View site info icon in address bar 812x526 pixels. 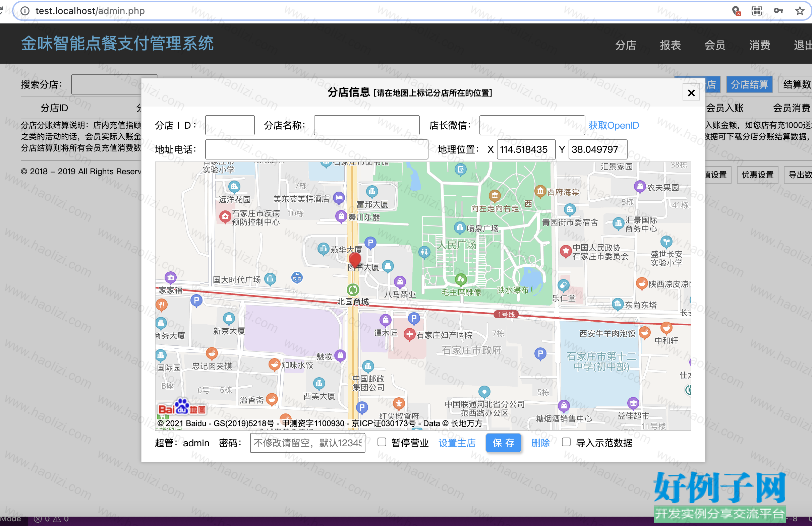point(25,11)
